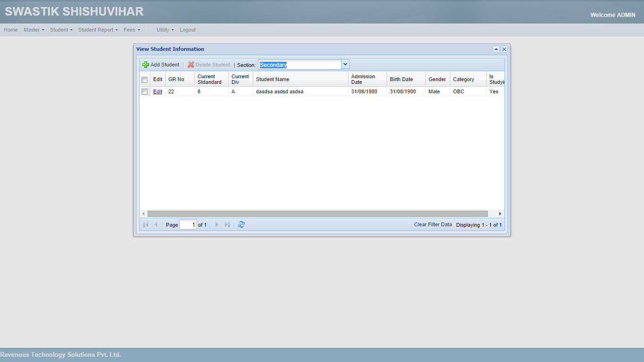Go to first page using paging icon
Screen dimensions: 644x362
tap(146, 225)
